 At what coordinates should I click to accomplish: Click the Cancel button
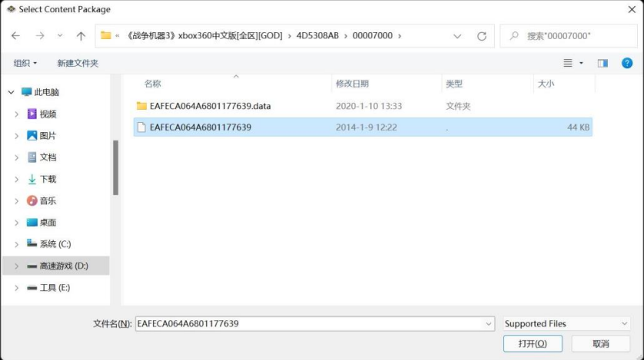(601, 344)
